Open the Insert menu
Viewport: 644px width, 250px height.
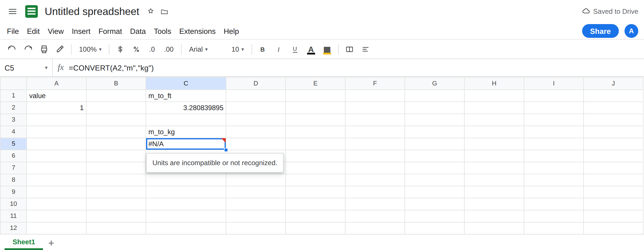[x=81, y=31]
